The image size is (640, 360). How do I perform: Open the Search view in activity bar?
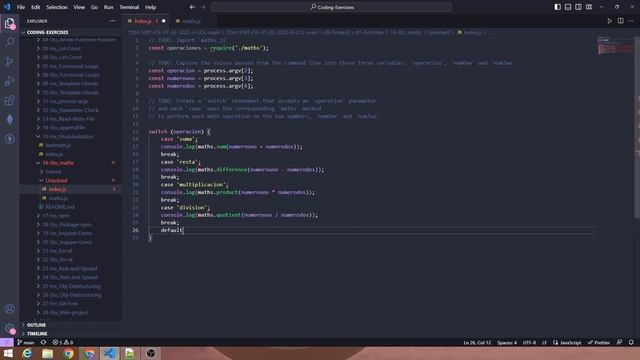coord(9,42)
